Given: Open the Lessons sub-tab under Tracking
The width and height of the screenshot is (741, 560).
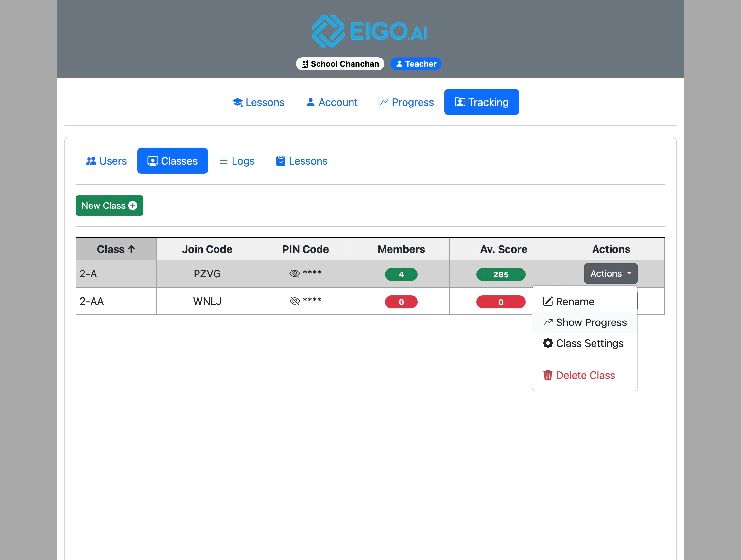Looking at the screenshot, I should (x=302, y=161).
